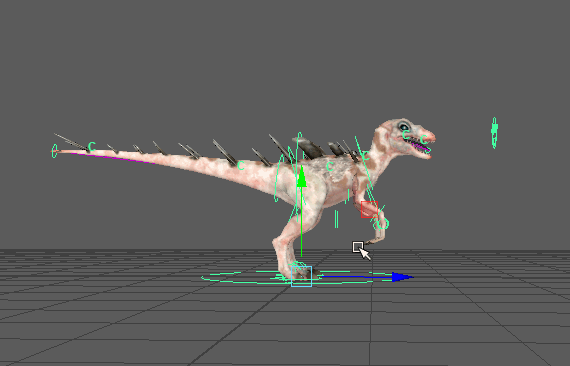Grab the green Y-axis move arrow
Screen dimensions: 570x366
[301, 177]
